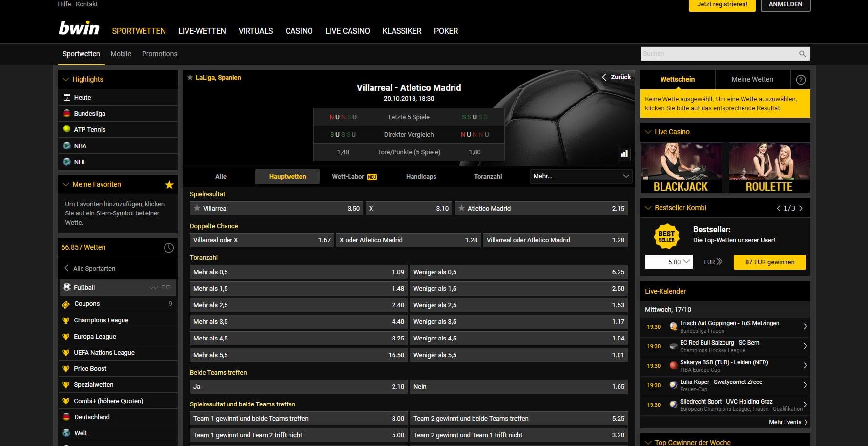Open the UEFA Nations League sidebar entry
Screen dimensions: 868x446
[x=118, y=352]
